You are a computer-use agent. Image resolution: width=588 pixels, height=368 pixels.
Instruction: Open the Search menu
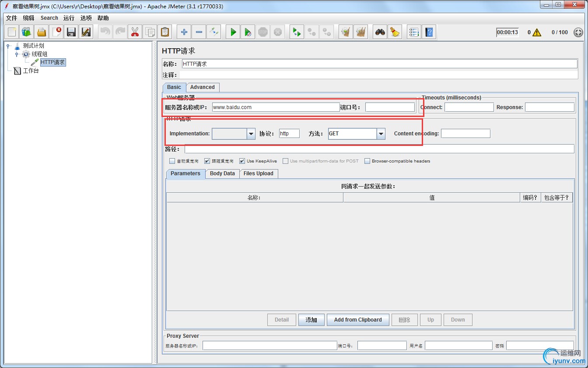pos(49,18)
